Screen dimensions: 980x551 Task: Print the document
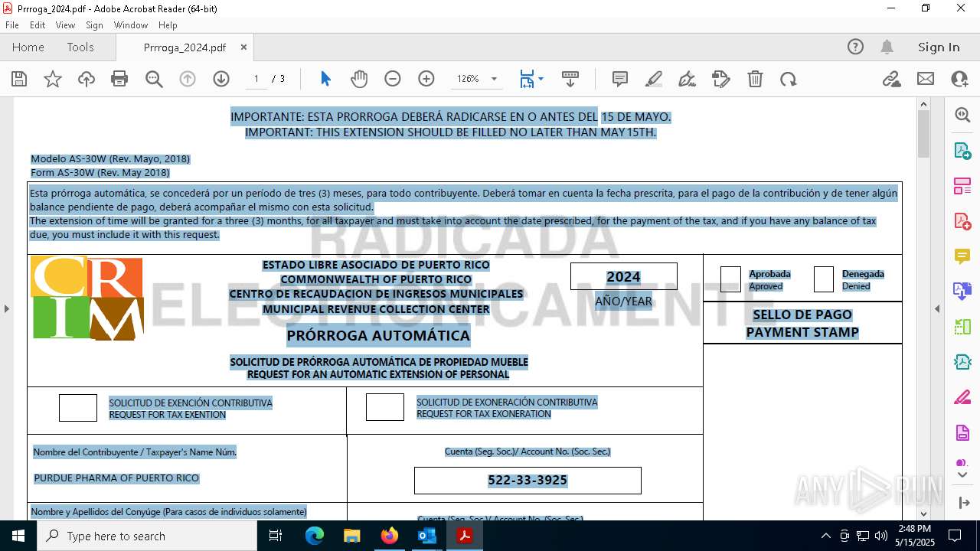pyautogui.click(x=119, y=79)
